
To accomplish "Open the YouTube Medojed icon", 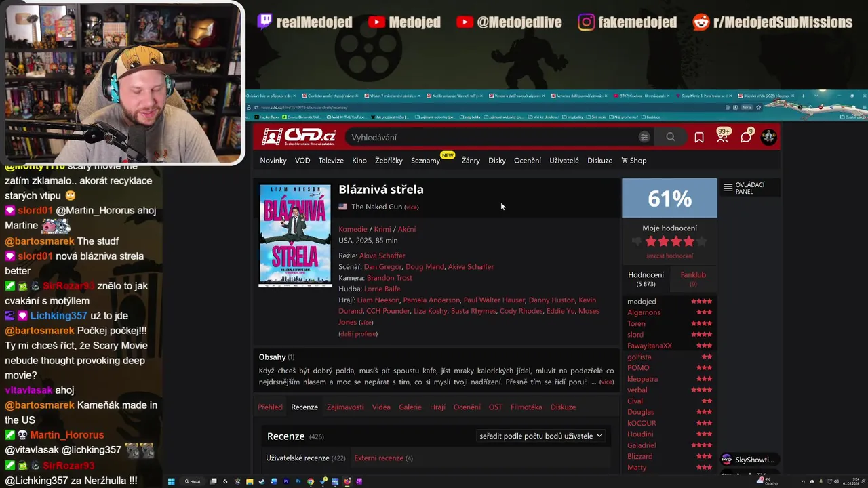I will tap(376, 22).
